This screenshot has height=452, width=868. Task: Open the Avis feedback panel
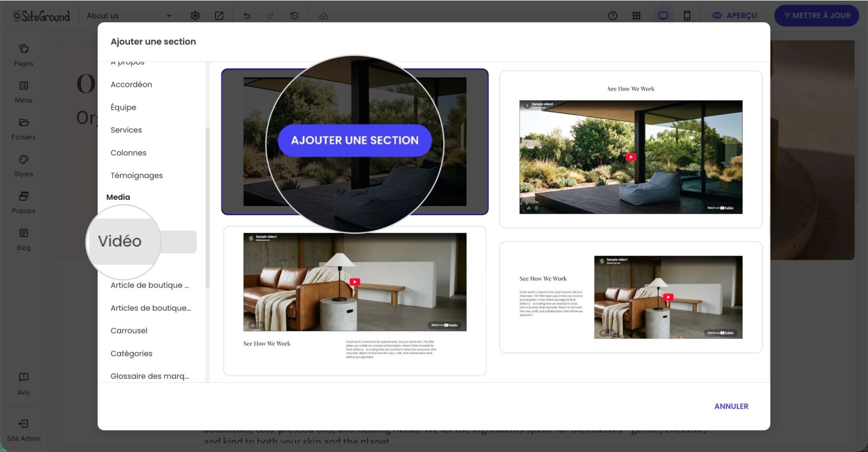pyautogui.click(x=24, y=384)
